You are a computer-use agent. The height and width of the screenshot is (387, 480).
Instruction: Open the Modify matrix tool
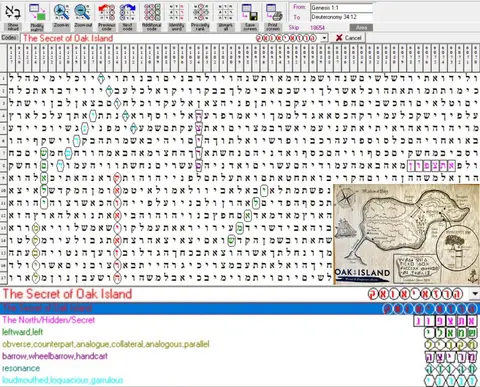(x=37, y=13)
